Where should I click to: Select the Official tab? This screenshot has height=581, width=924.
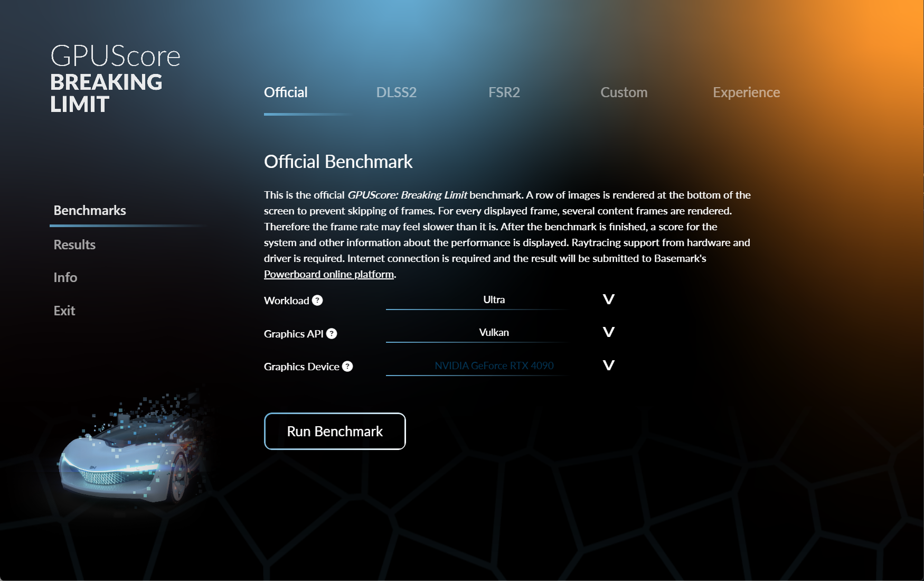coord(286,92)
